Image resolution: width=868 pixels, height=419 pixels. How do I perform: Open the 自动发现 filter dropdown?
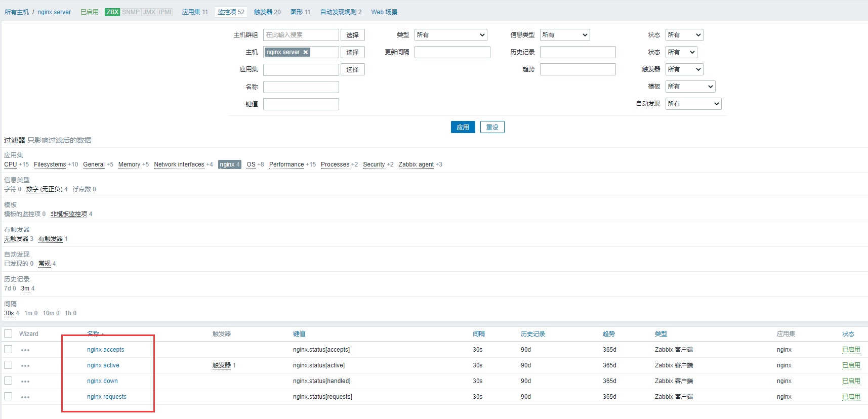(x=693, y=104)
